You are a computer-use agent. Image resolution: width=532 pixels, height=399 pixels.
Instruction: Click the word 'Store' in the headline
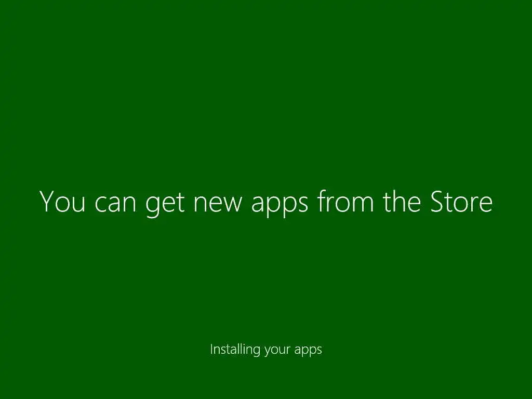coord(461,202)
